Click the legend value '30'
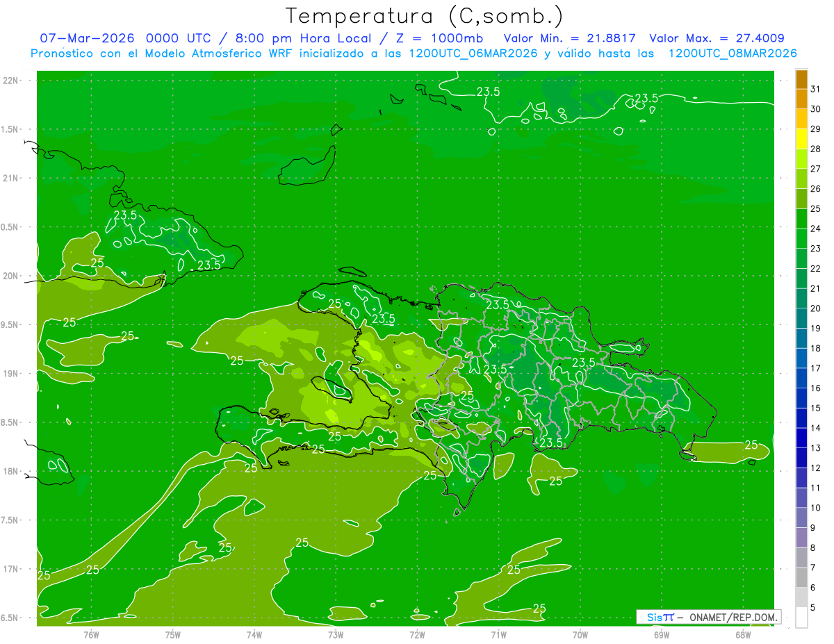Image resolution: width=834 pixels, height=644 pixels. 815,109
